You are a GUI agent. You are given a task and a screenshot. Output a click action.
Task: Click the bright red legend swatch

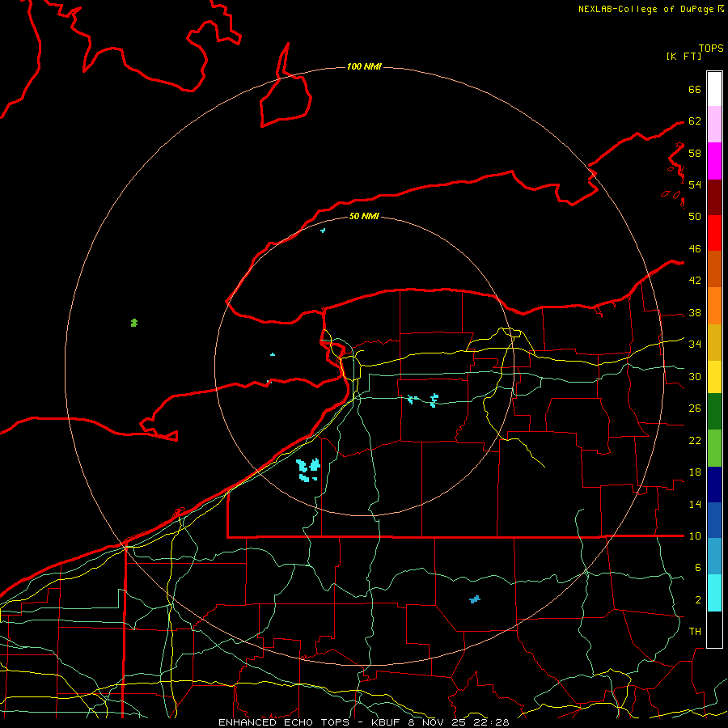click(x=714, y=233)
